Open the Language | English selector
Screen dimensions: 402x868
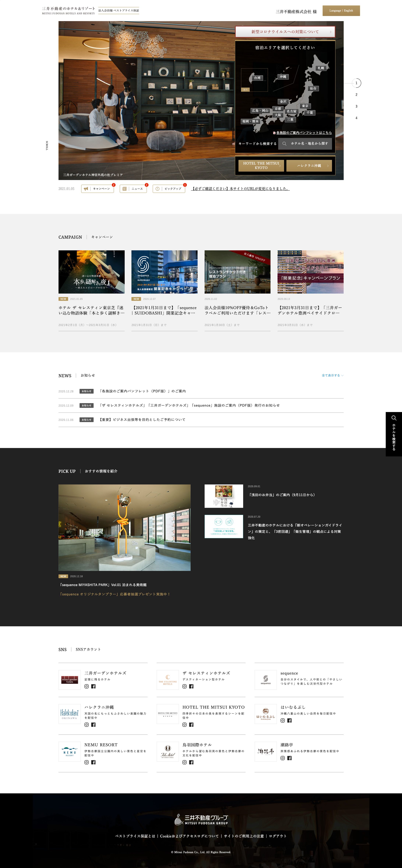click(341, 11)
